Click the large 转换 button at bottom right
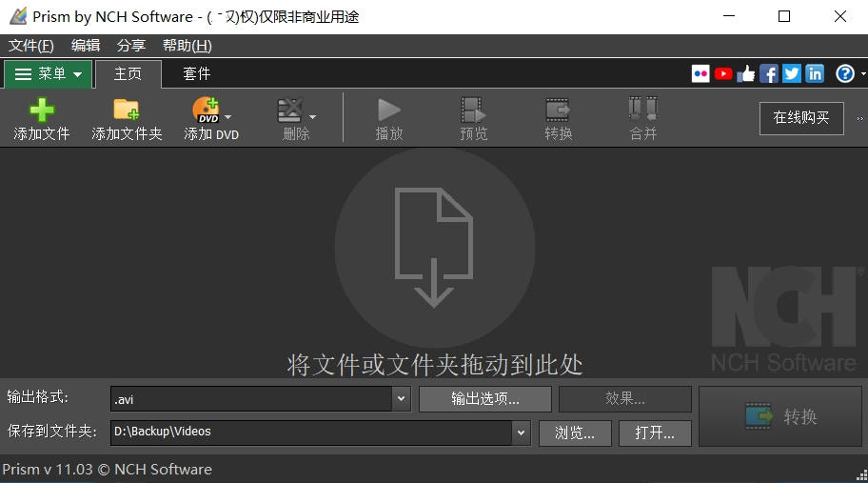 click(780, 416)
